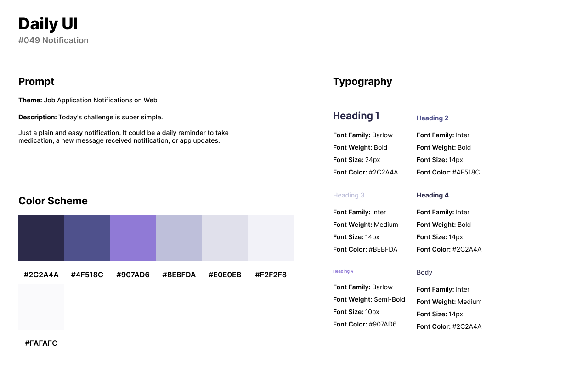The width and height of the screenshot is (588, 382).
Task: Select the #E0E0EB light gray swatch
Action: tap(225, 238)
